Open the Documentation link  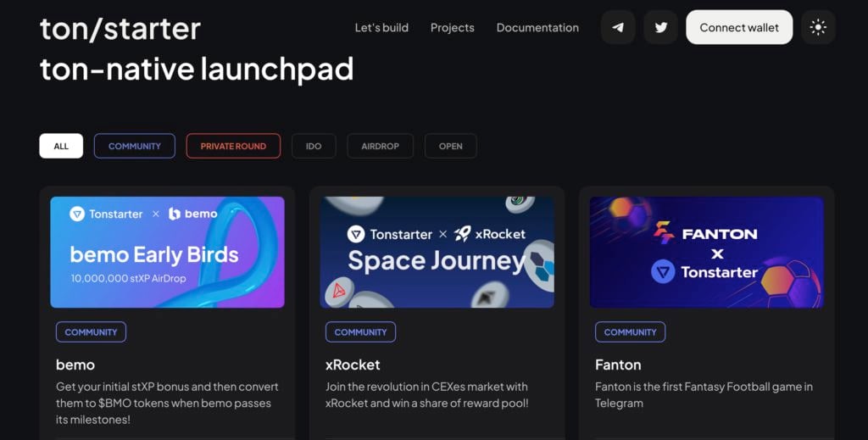click(x=537, y=28)
